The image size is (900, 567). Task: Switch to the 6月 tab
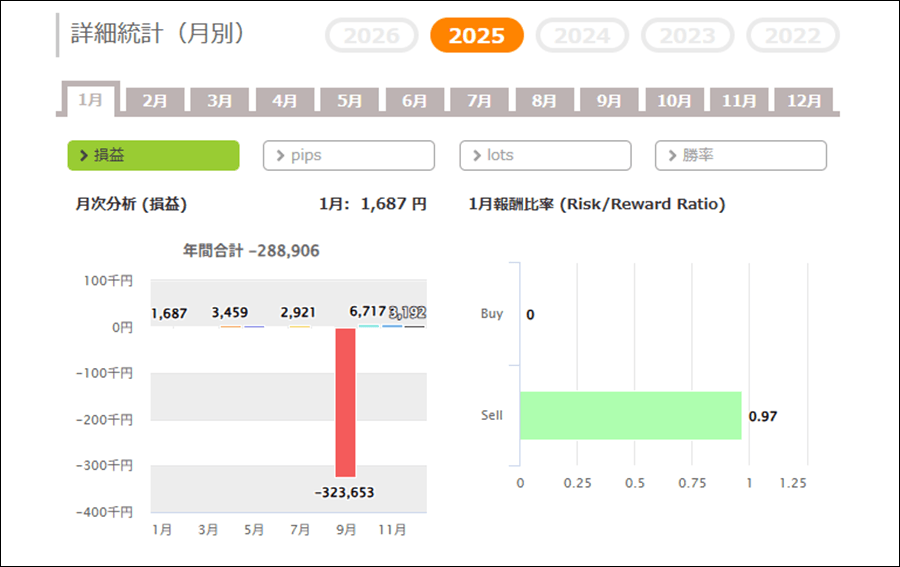point(415,101)
